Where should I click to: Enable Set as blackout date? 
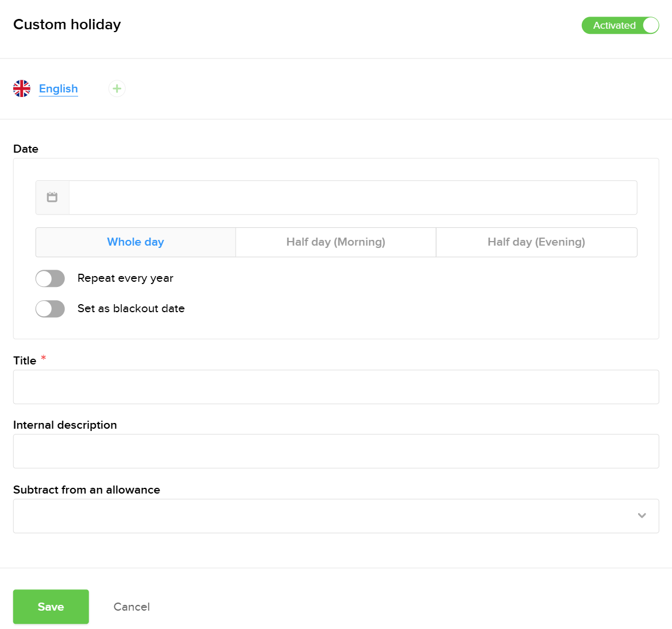50,308
